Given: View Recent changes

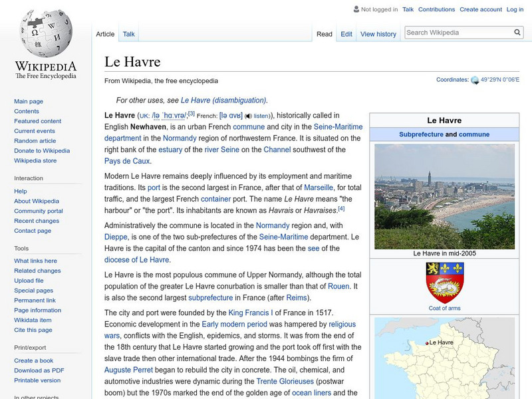Looking at the screenshot, I should (37, 221).
